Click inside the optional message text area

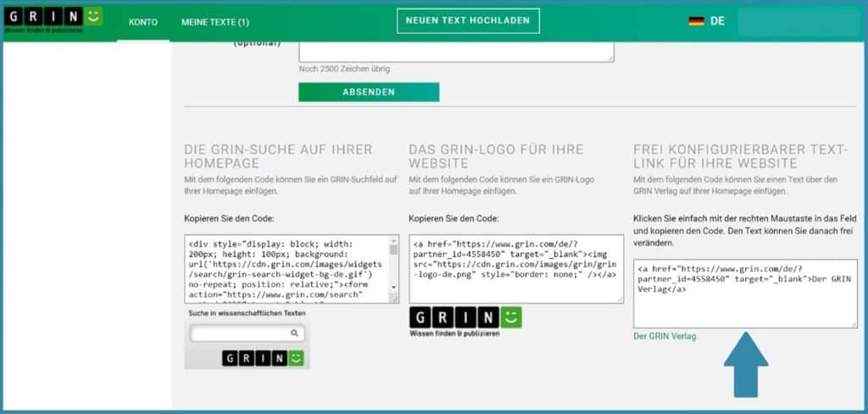click(x=456, y=49)
